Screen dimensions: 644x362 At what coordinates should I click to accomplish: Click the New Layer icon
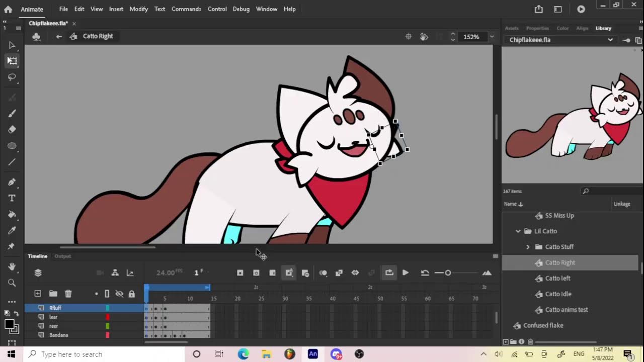pos(38,294)
